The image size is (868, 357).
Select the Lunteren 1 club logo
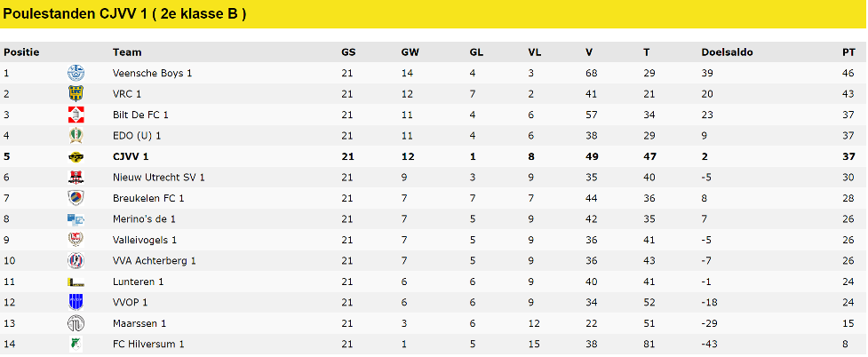(76, 282)
